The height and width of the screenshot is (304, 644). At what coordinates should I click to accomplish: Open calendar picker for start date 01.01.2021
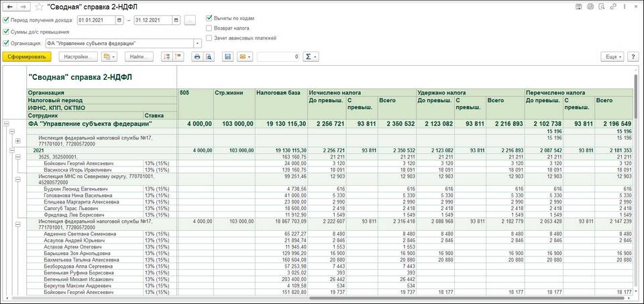pyautogui.click(x=121, y=20)
